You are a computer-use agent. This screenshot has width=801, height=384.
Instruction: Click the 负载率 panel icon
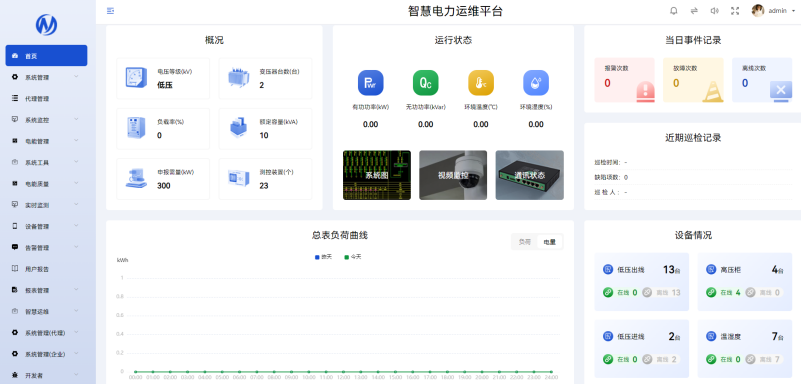coord(136,128)
